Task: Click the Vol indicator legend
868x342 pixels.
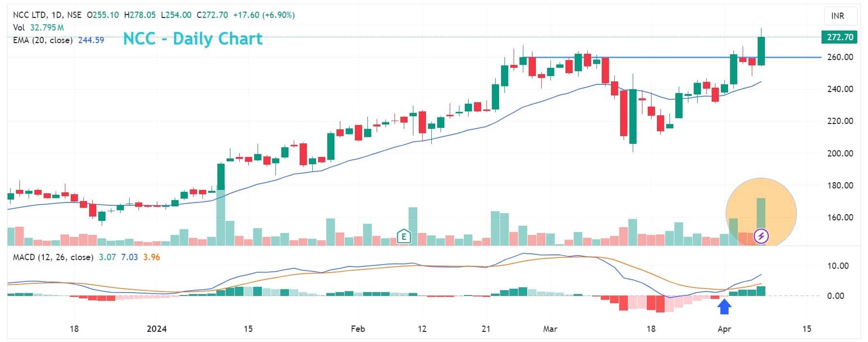Action: click(19, 28)
